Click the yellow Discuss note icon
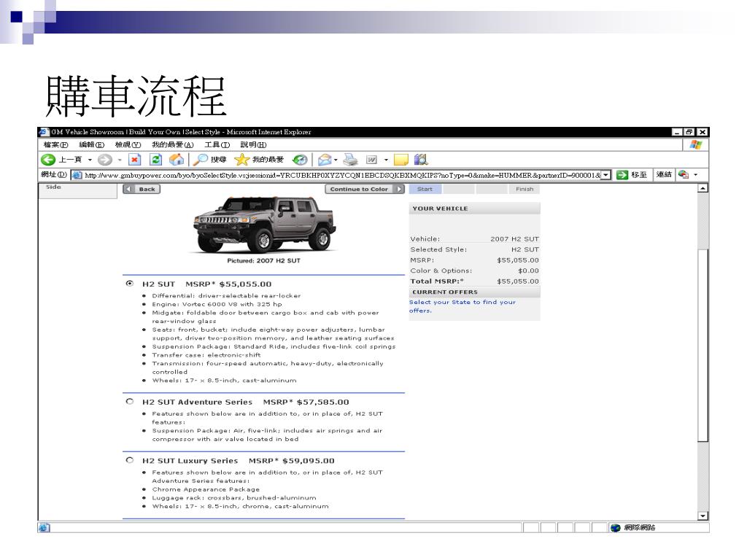 (400, 160)
